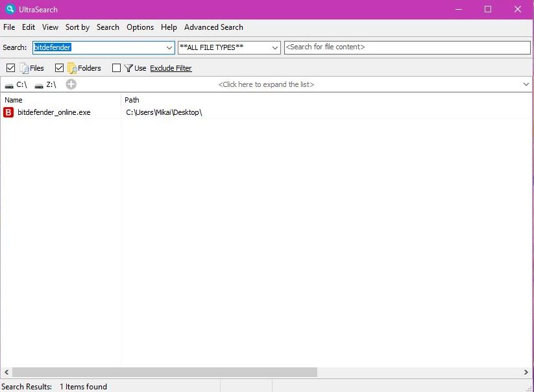Close the UltraSearch window

(x=518, y=9)
